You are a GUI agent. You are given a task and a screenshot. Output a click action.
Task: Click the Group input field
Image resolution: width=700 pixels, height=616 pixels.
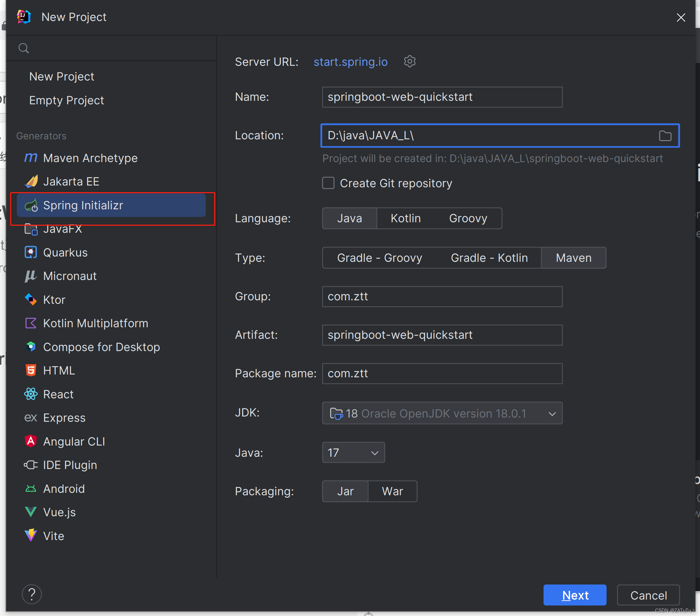click(442, 296)
